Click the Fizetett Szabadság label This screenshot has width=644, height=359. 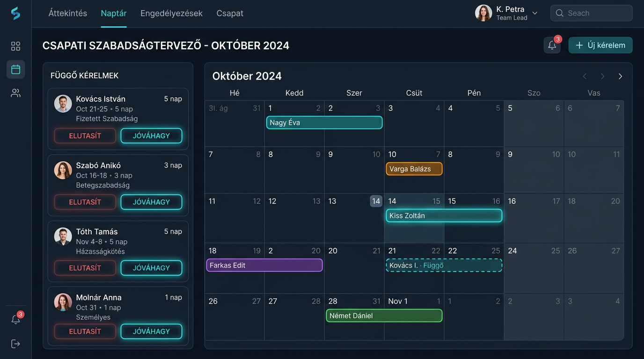pyautogui.click(x=107, y=119)
